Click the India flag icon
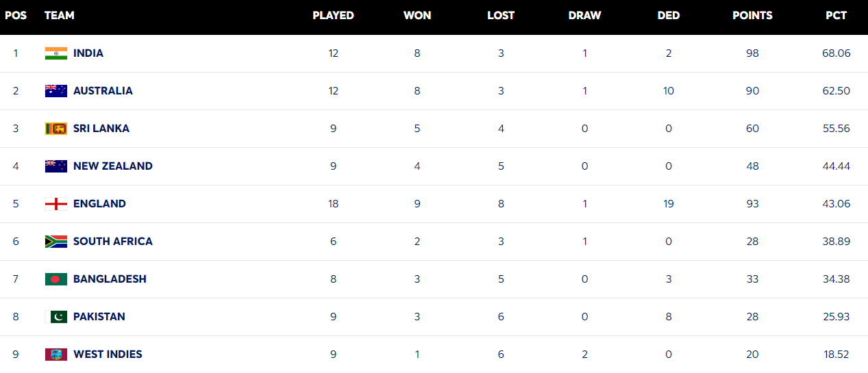 click(x=56, y=53)
